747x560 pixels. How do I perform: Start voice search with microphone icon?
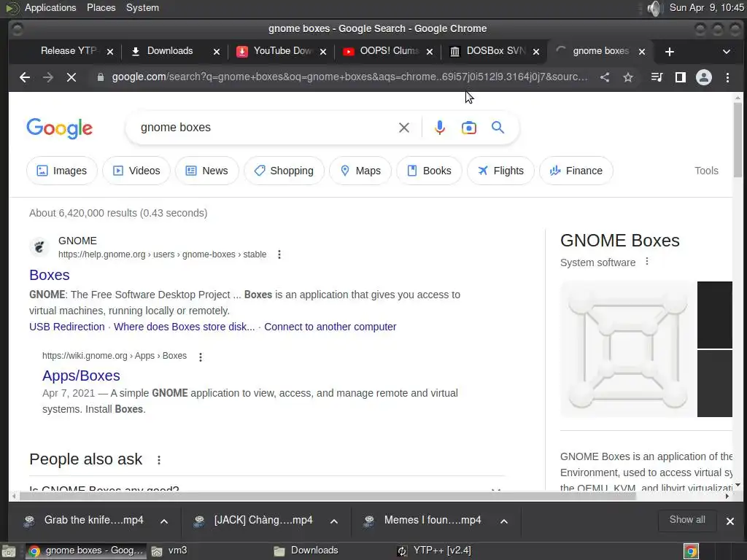tap(440, 128)
